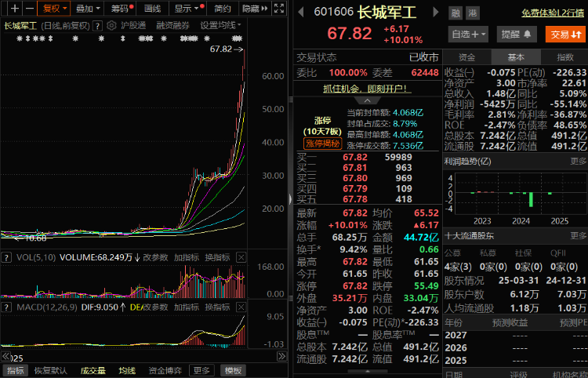Go to next stock arrow
Viewport: 588px width, 378px height.
click(435, 12)
